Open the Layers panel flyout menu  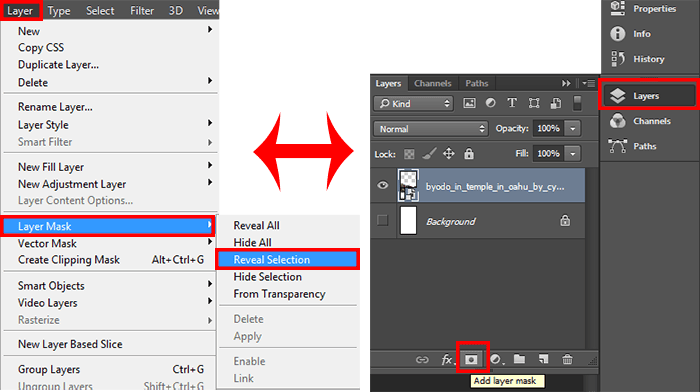[588, 83]
